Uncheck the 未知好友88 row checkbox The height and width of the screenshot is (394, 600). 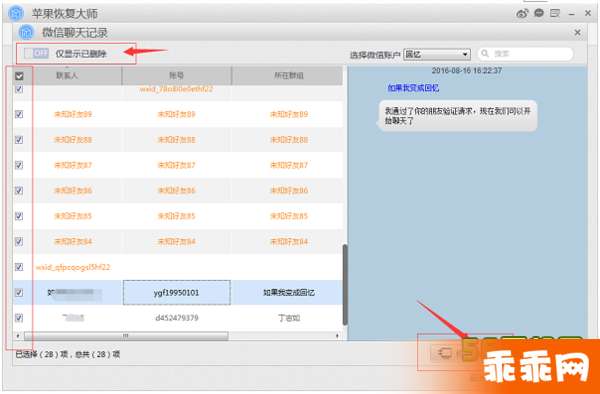point(19,140)
